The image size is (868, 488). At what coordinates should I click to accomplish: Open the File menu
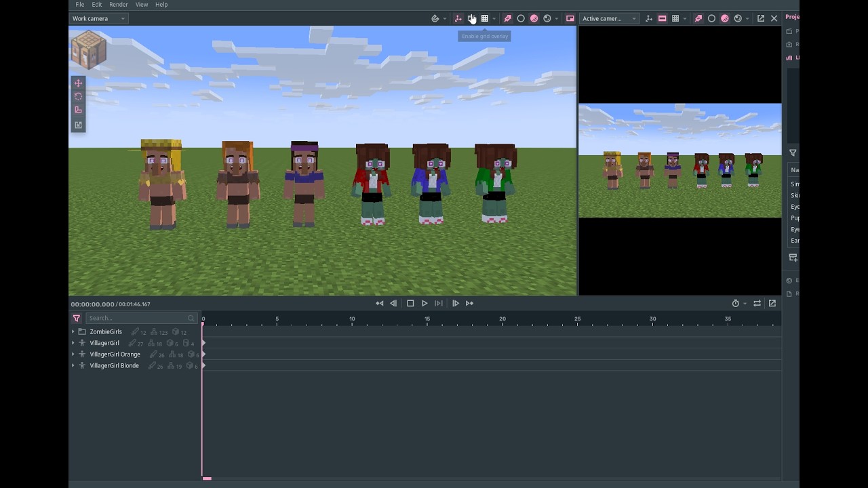click(80, 5)
